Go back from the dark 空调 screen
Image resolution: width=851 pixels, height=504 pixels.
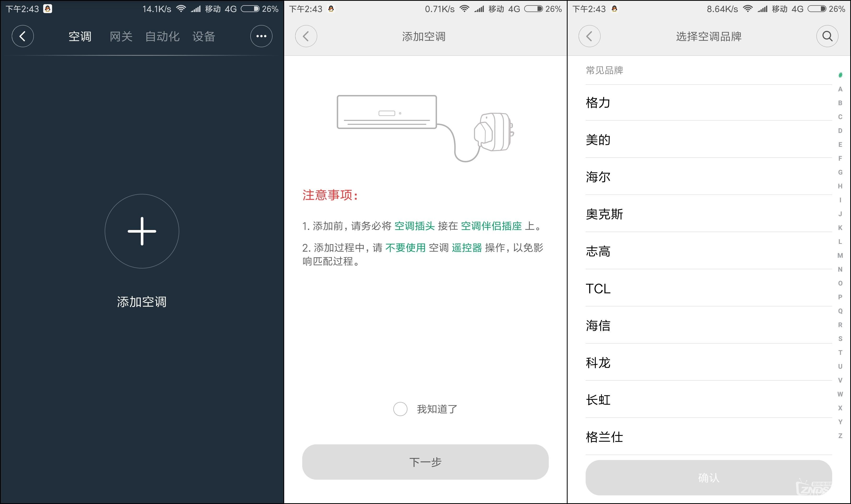point(23,36)
